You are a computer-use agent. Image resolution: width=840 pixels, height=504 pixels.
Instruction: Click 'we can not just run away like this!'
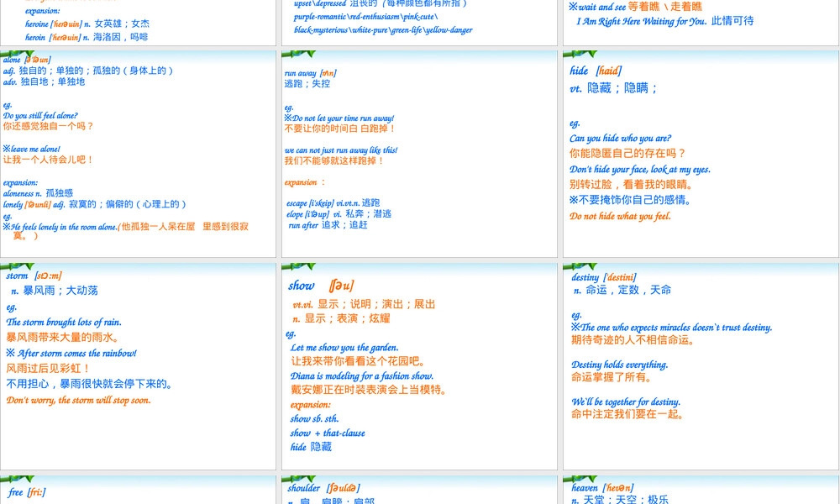click(341, 150)
